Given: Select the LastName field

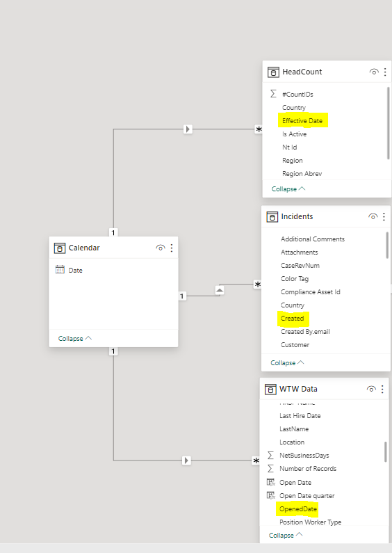Looking at the screenshot, I should (x=294, y=429).
